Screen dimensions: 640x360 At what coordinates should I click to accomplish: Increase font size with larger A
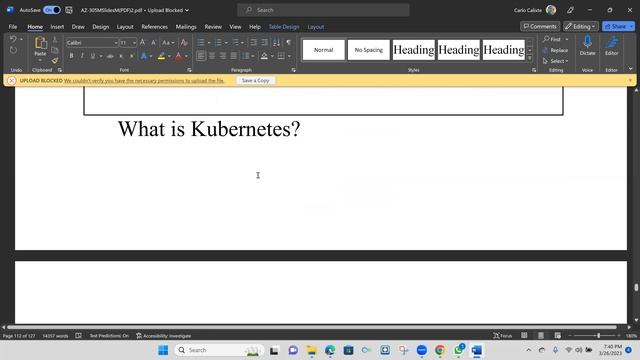(142, 42)
